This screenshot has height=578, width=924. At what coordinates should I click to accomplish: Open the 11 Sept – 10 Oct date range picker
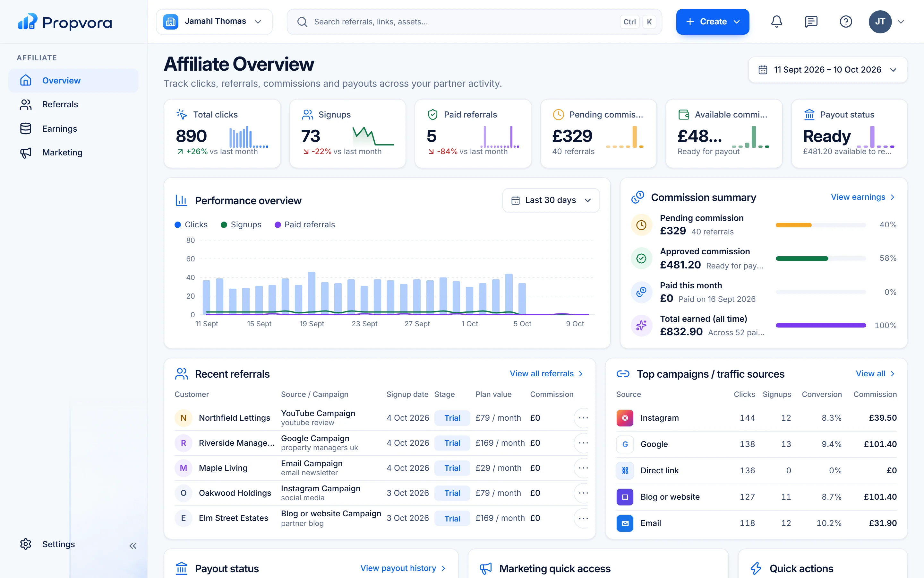click(827, 70)
